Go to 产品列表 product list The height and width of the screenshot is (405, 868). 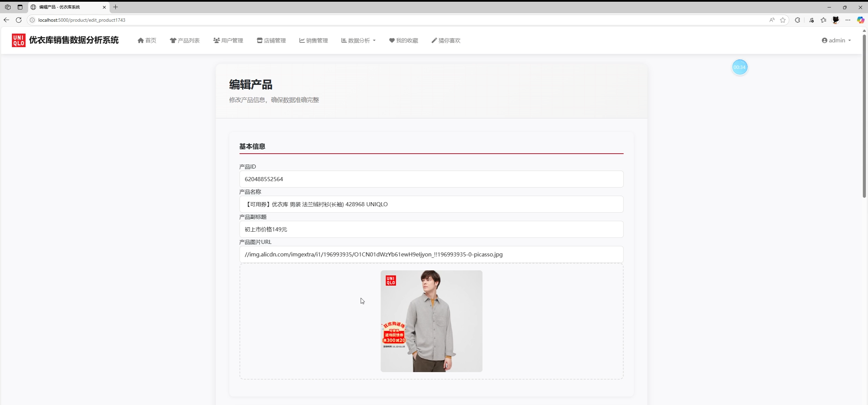(185, 40)
